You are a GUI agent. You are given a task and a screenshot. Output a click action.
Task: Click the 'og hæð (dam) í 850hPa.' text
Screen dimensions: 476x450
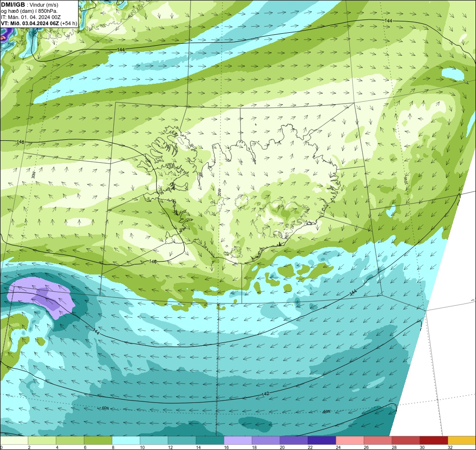point(29,11)
